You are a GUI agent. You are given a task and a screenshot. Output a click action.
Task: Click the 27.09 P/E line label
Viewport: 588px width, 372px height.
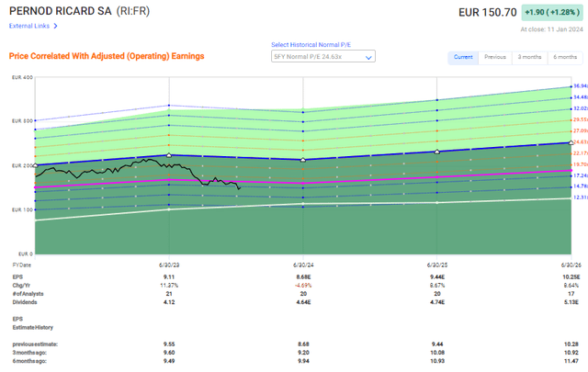pyautogui.click(x=580, y=130)
